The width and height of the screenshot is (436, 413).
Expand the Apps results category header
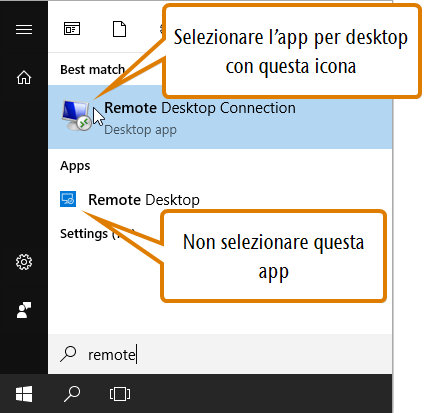coord(75,166)
